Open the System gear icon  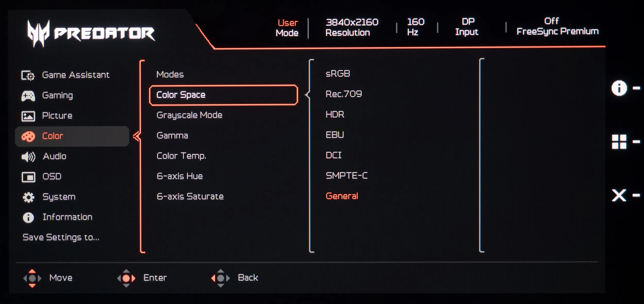tap(28, 197)
